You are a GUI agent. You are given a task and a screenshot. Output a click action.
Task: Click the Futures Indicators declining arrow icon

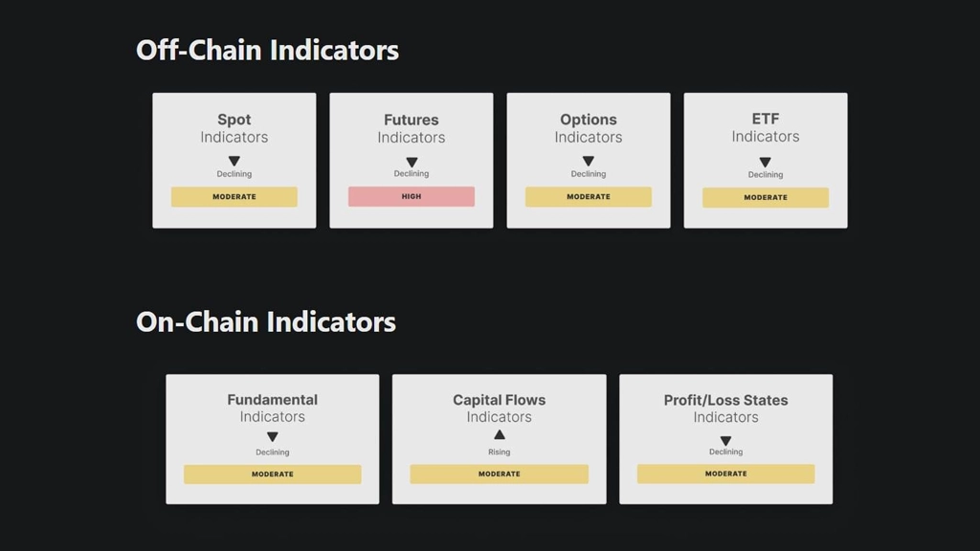(x=412, y=162)
